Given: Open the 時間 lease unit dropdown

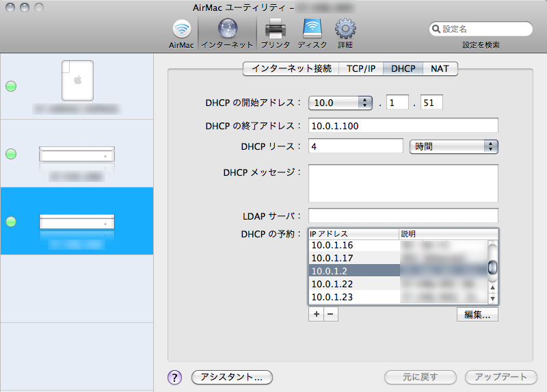Looking at the screenshot, I should coord(453,146).
